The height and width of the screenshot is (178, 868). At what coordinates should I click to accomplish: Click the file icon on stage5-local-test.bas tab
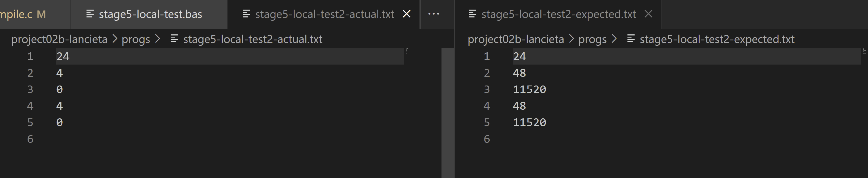(90, 14)
